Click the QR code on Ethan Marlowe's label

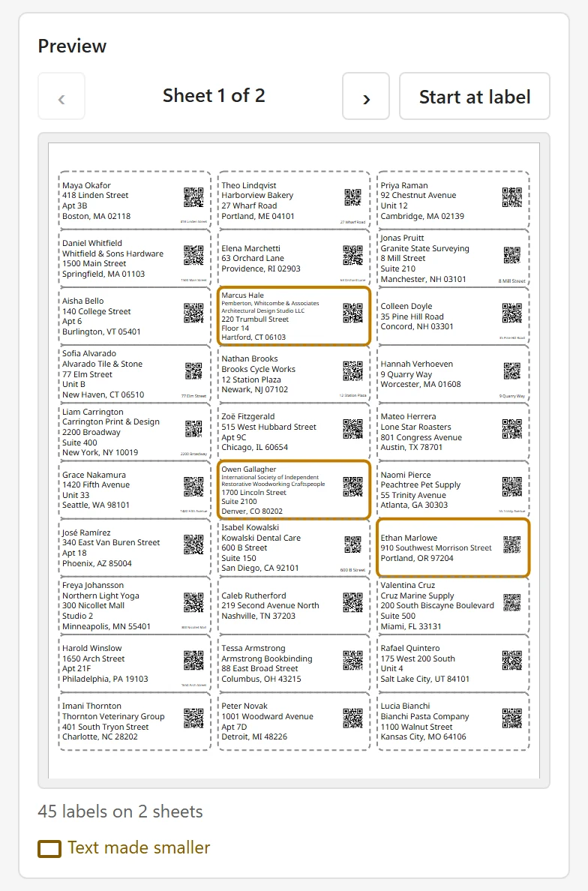coord(511,544)
